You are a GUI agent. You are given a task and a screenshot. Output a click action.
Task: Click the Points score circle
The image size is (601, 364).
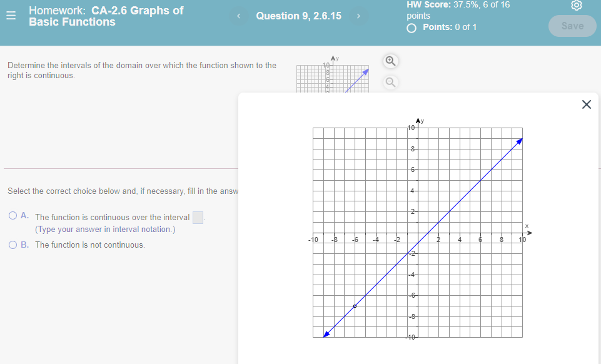click(x=411, y=28)
